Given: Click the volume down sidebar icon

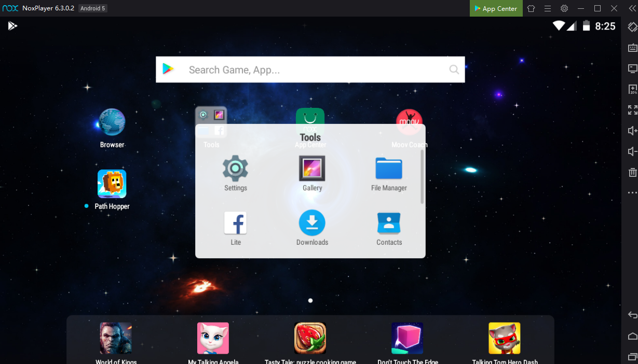Looking at the screenshot, I should 632,151.
